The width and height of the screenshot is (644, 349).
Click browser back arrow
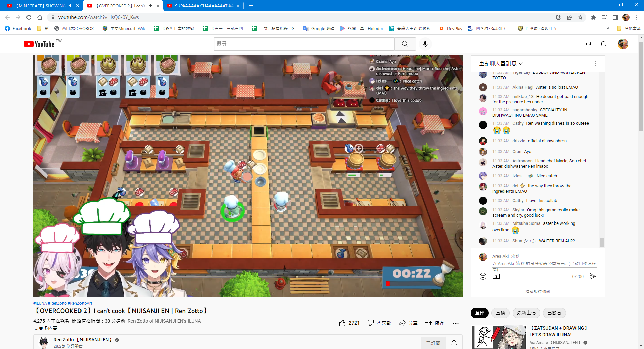point(7,17)
